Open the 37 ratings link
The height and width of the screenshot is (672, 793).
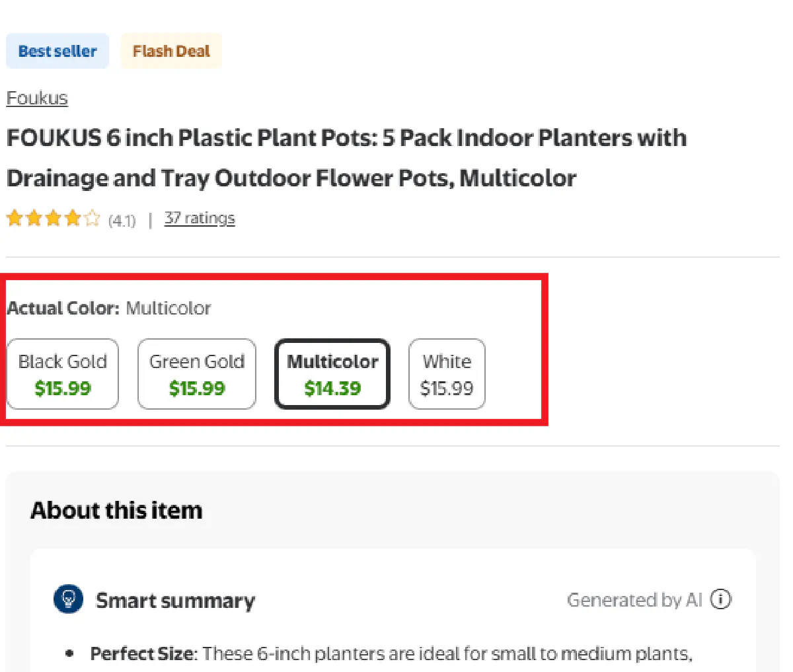coord(200,218)
